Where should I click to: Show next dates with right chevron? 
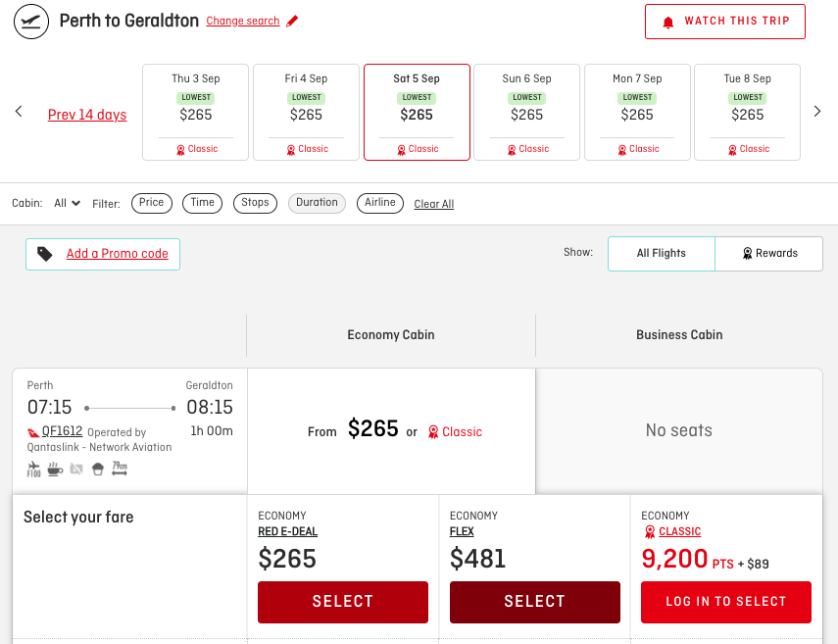[817, 112]
